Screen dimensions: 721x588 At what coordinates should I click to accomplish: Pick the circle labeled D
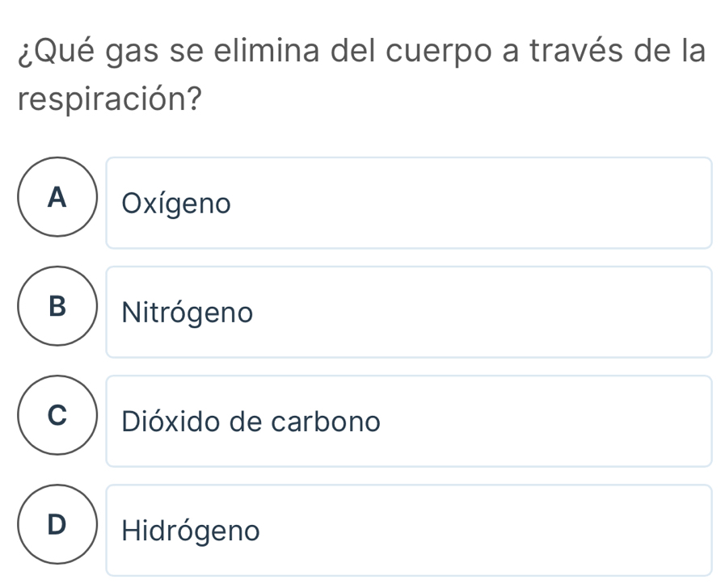click(55, 524)
